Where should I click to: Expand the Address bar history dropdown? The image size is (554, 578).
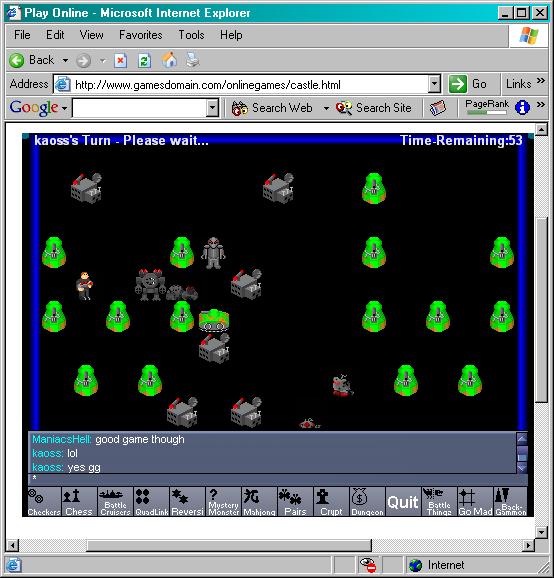[435, 84]
